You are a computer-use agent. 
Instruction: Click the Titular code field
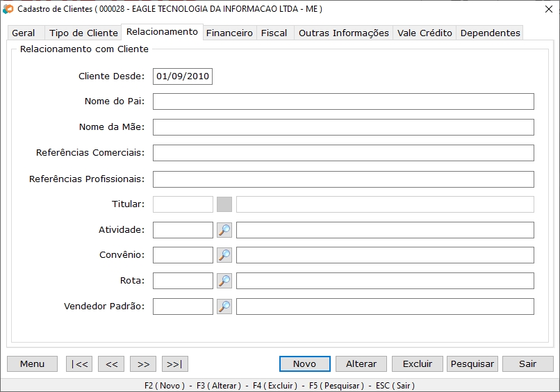(183, 204)
